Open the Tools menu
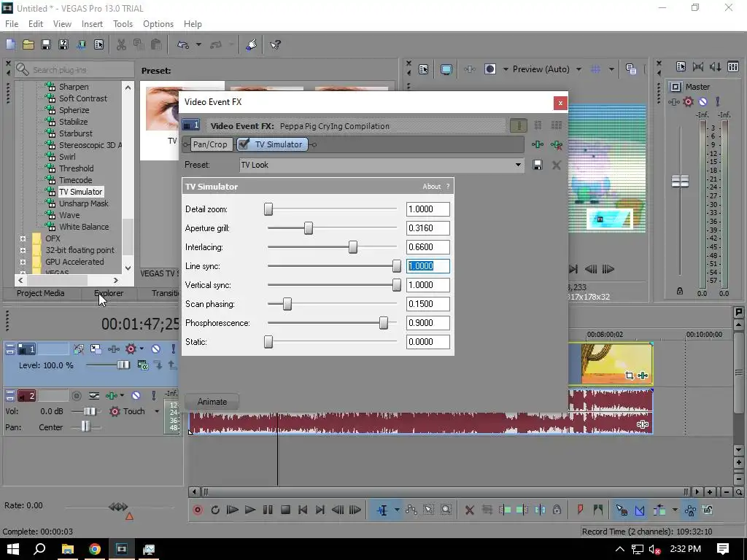This screenshot has height=560, width=747. [123, 24]
